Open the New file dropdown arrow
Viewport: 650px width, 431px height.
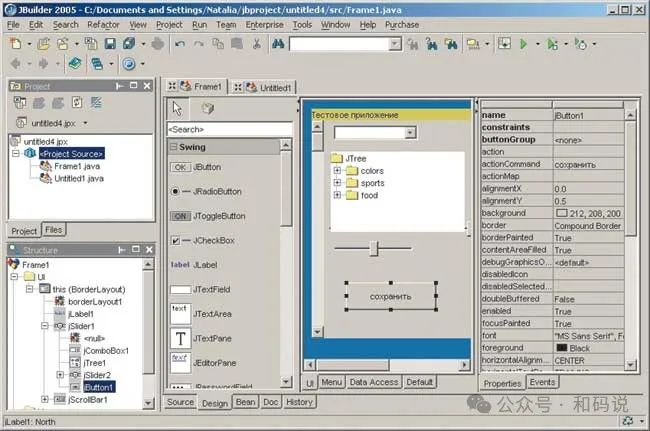[x=29, y=44]
